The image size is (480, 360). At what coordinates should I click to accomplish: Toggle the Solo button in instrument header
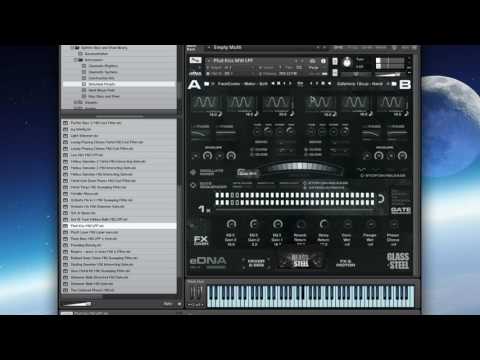coord(335,61)
